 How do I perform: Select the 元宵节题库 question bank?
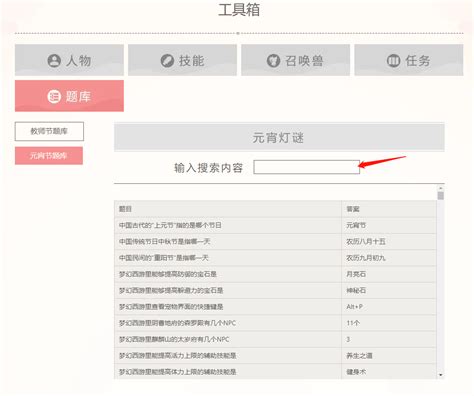(49, 155)
